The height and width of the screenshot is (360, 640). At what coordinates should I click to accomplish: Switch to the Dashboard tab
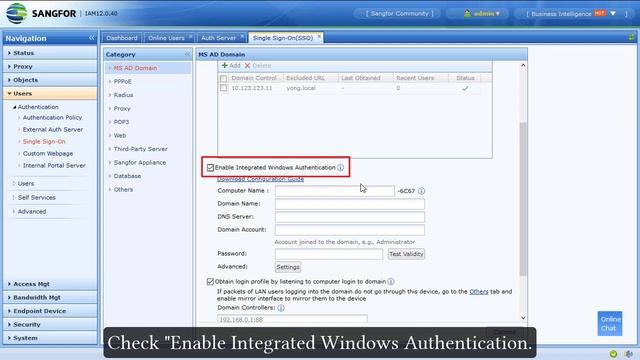point(122,38)
